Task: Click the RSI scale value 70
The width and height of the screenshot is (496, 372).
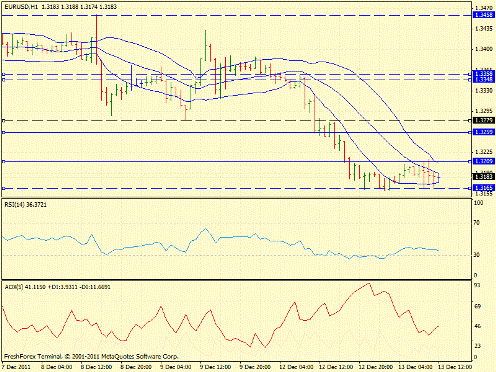Action: (x=477, y=223)
